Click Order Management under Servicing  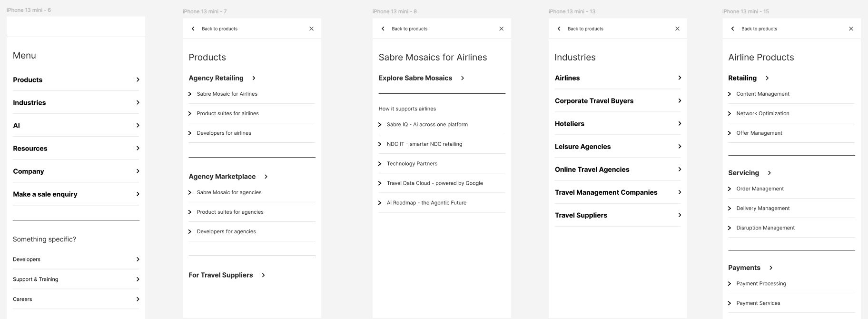[x=760, y=189]
